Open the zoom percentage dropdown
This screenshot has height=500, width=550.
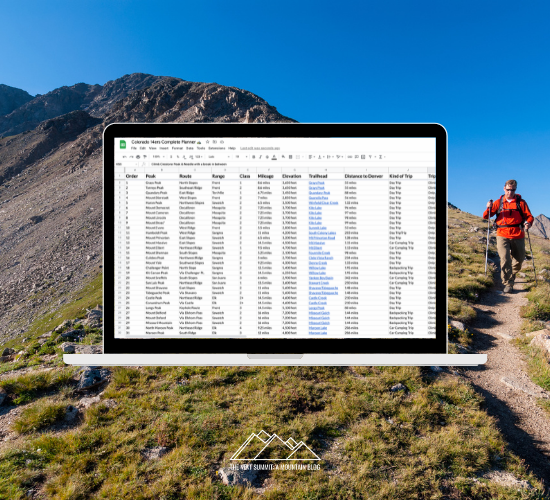coord(159,157)
